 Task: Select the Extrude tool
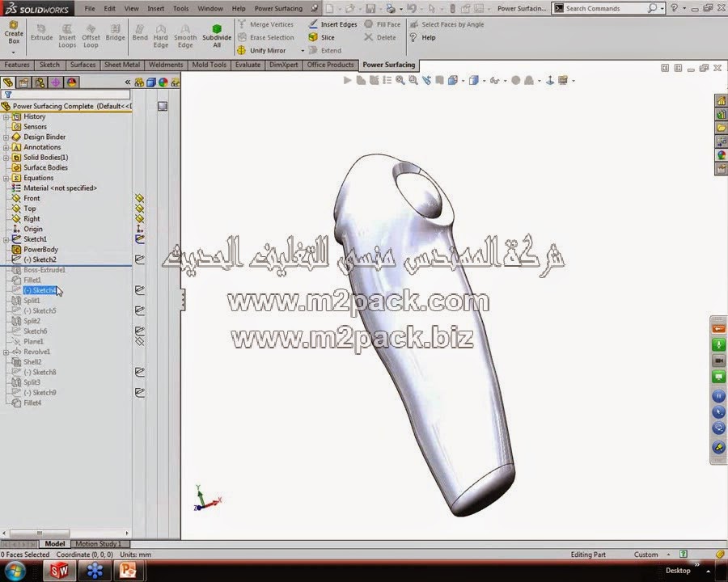tap(41, 33)
